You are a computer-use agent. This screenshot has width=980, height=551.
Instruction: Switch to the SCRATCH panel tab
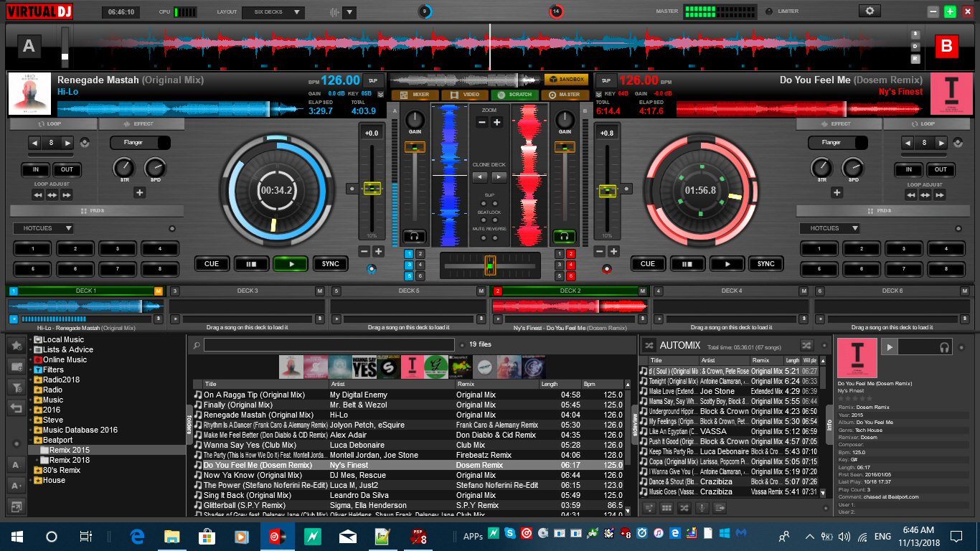[x=515, y=95]
